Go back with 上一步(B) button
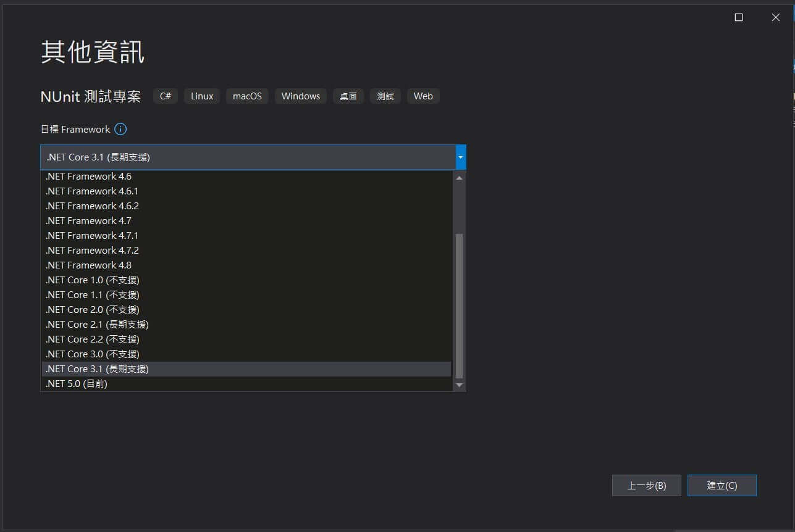Screen dimensions: 795x532 click(x=647, y=486)
